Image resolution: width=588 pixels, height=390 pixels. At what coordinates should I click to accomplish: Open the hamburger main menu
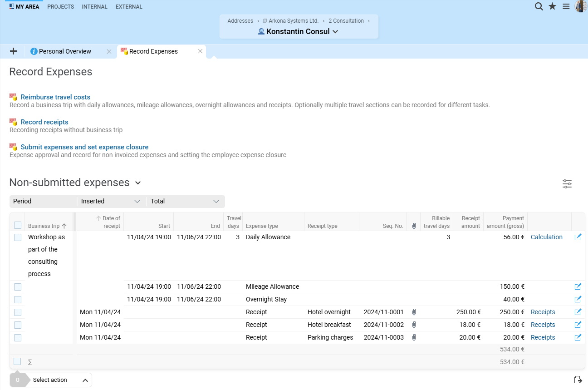(566, 6)
